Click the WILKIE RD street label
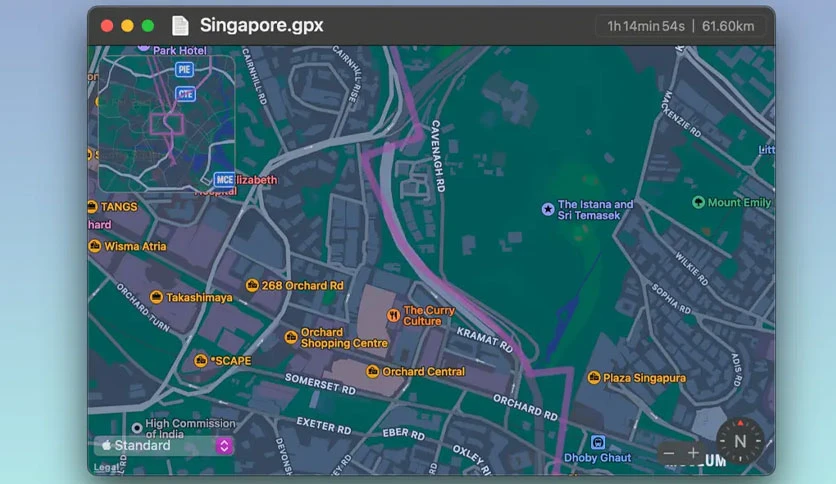The width and height of the screenshot is (836, 484). [692, 268]
